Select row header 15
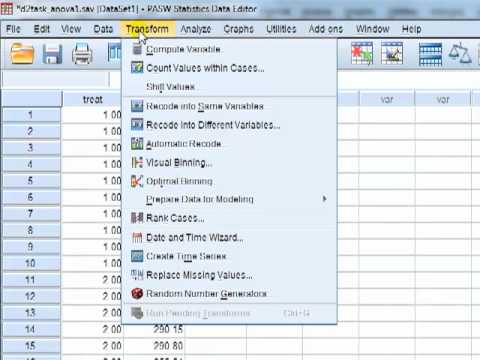This screenshot has width=480, height=360. (x=31, y=346)
